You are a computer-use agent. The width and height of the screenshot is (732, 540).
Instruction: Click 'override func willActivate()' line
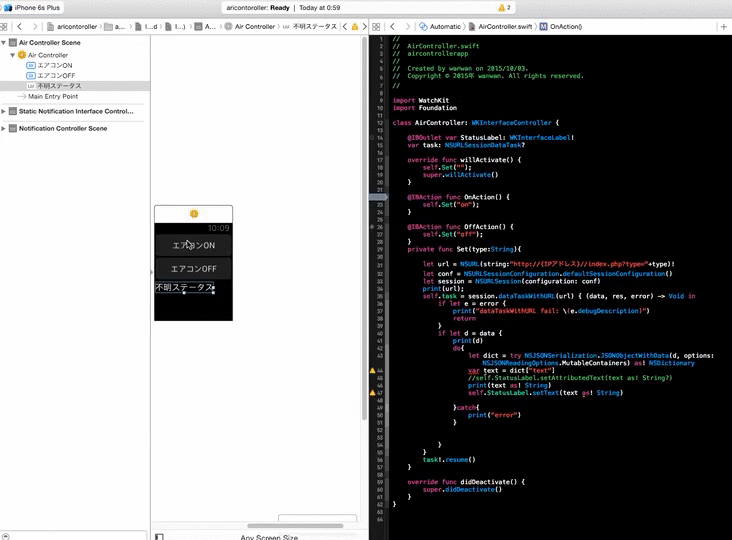[464, 160]
